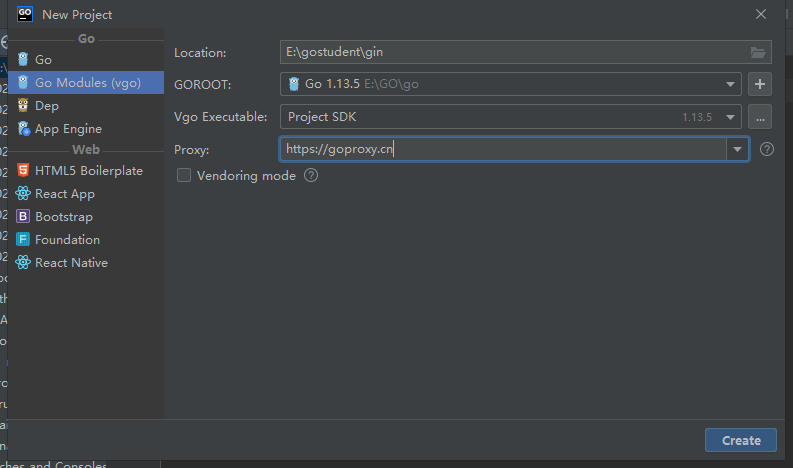Click the Location label
The image size is (793, 468).
point(200,53)
